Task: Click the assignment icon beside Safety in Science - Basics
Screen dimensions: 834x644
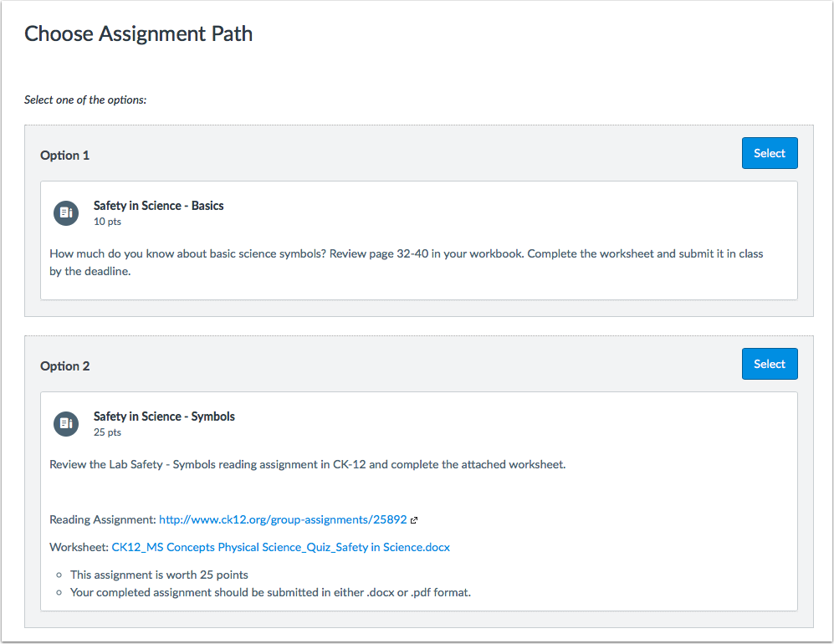Action: click(x=66, y=213)
